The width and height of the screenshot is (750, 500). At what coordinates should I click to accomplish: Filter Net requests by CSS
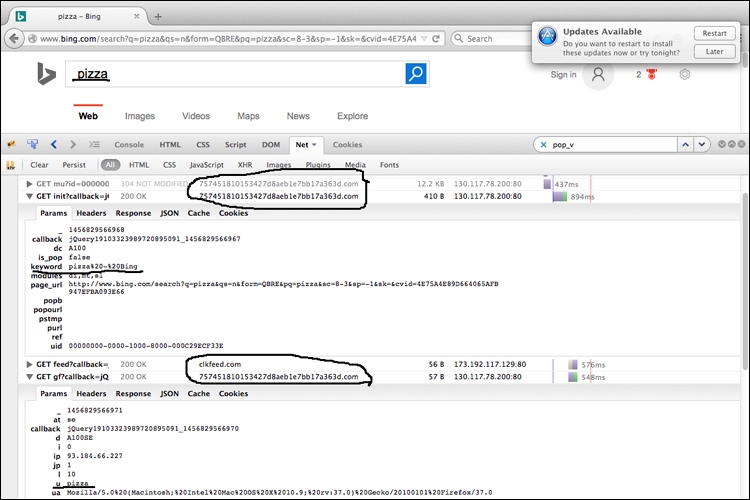[169, 165]
